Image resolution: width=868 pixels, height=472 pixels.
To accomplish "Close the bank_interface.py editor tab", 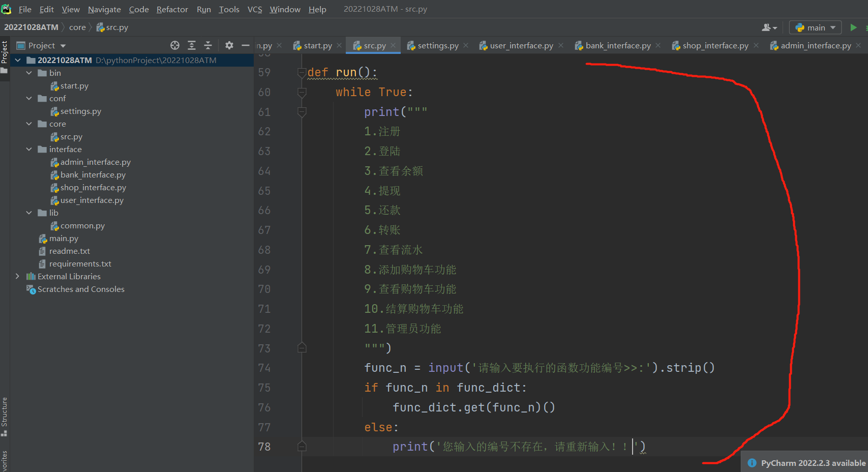I will point(658,45).
